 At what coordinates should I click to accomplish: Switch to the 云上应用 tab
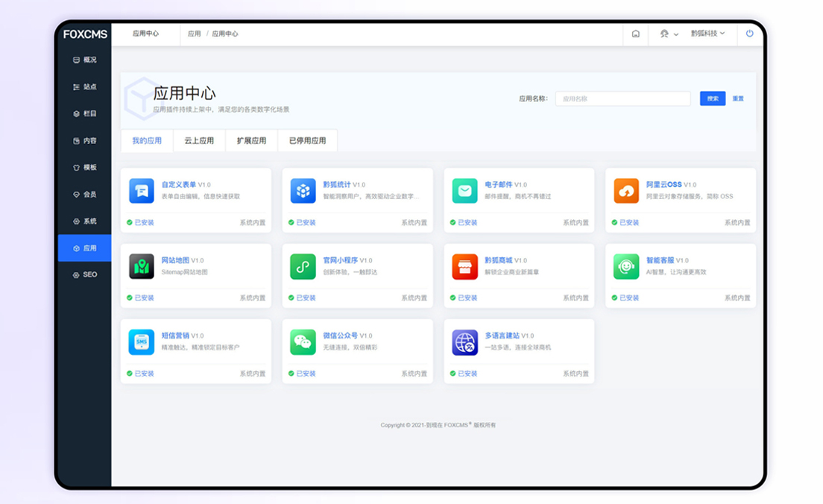pos(199,140)
